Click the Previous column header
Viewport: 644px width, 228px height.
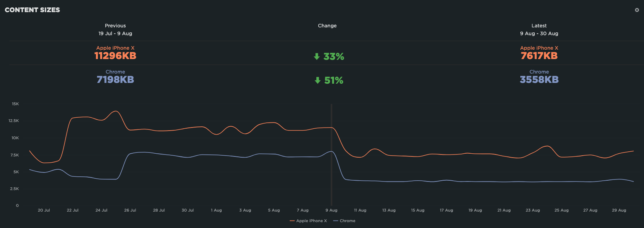coord(115,26)
